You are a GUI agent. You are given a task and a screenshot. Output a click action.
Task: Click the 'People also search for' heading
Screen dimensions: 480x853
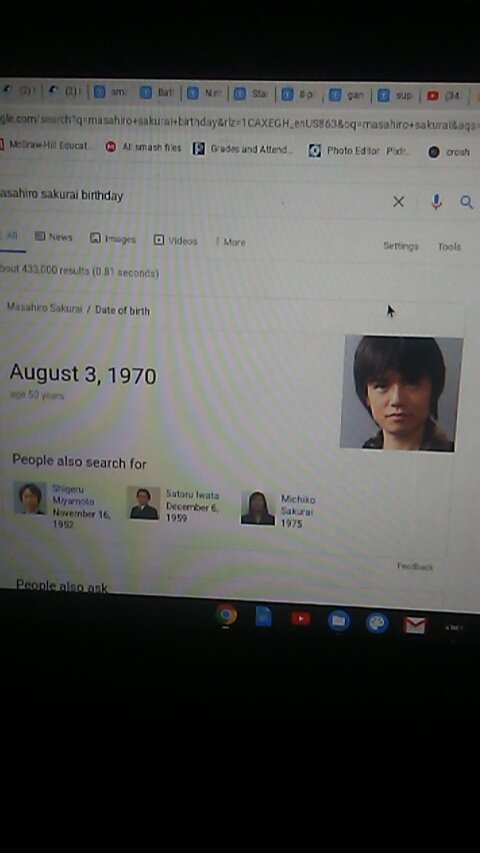[x=79, y=462]
